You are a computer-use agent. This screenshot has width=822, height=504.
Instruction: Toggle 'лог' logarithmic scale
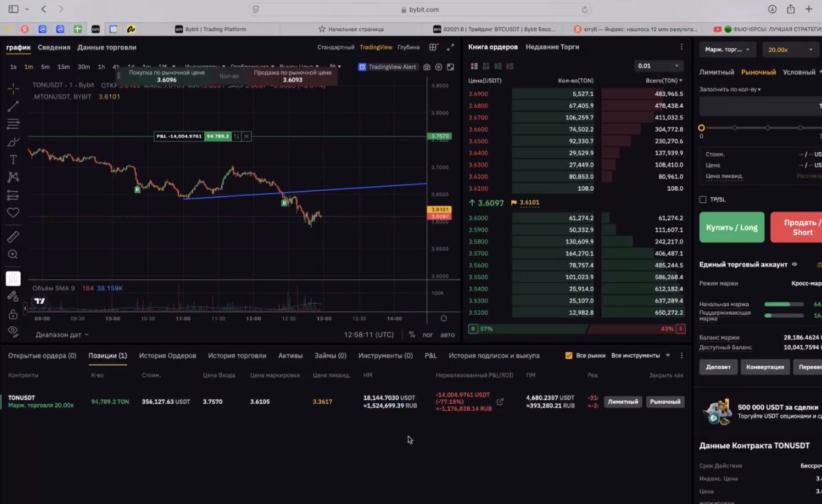pyautogui.click(x=428, y=335)
